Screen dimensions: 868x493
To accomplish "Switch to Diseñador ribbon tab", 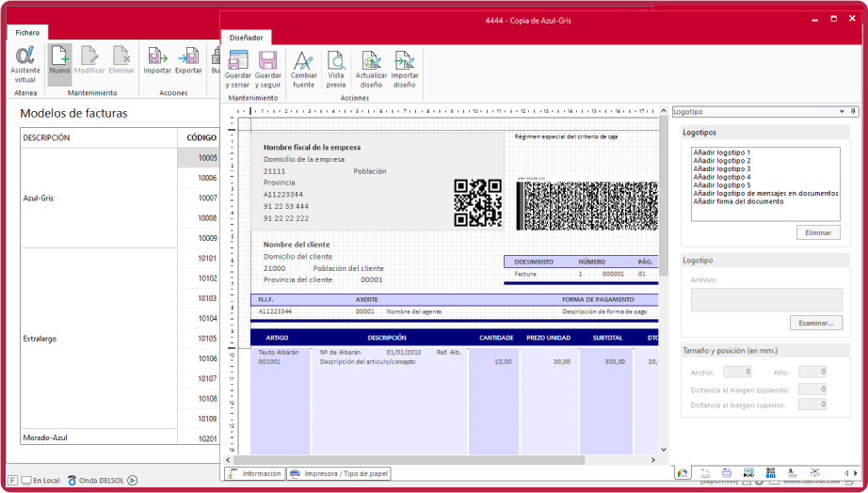I will pyautogui.click(x=247, y=38).
